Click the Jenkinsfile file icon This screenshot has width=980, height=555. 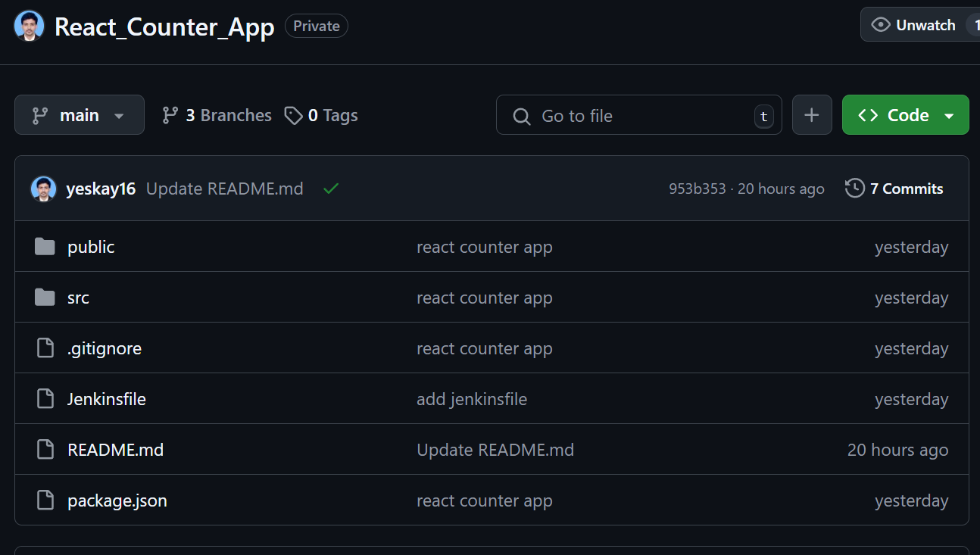point(45,398)
